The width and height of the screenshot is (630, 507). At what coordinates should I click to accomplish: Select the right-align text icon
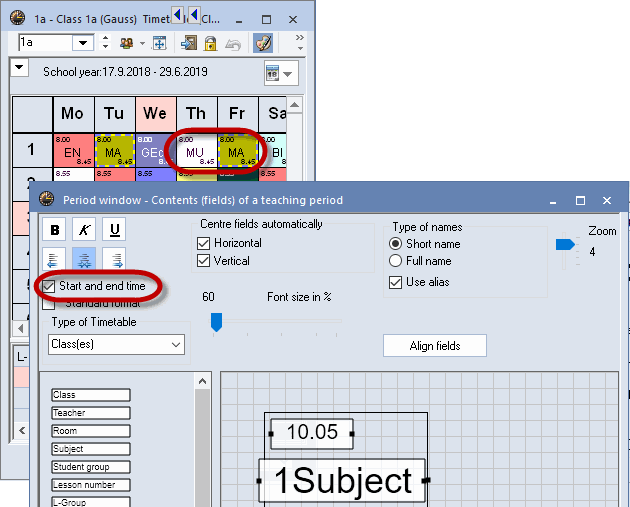115,259
